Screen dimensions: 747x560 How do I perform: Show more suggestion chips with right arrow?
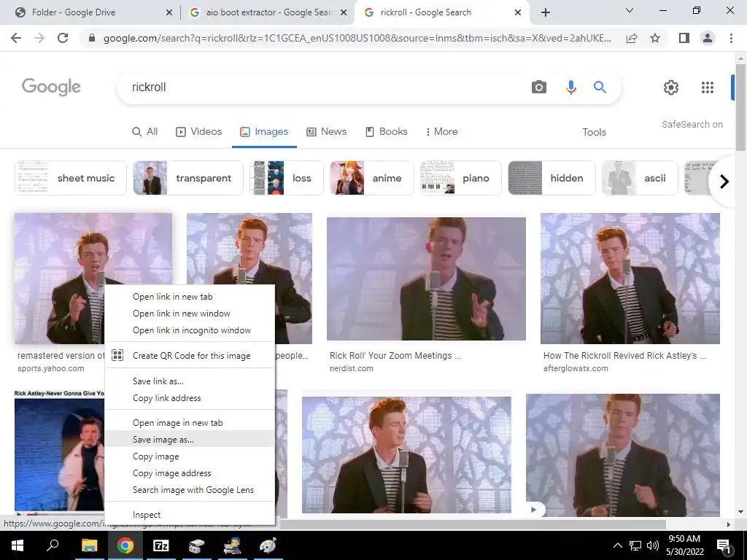(x=724, y=182)
